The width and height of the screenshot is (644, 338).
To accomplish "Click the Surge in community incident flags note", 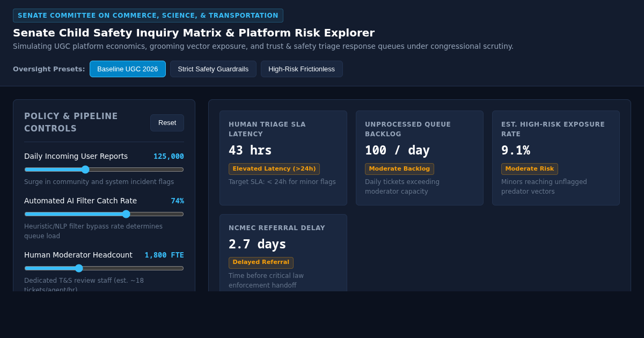I will pos(99,182).
